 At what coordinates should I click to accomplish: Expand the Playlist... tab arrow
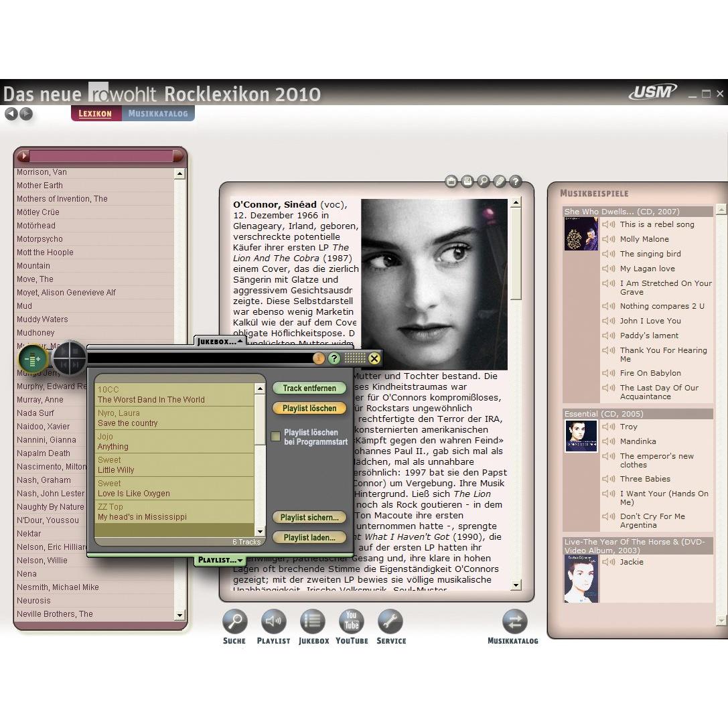[240, 561]
